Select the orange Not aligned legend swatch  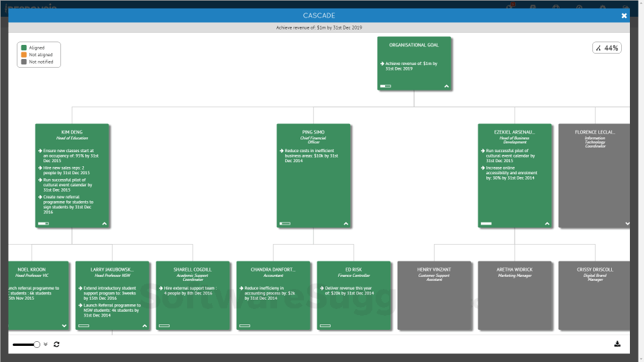24,55
